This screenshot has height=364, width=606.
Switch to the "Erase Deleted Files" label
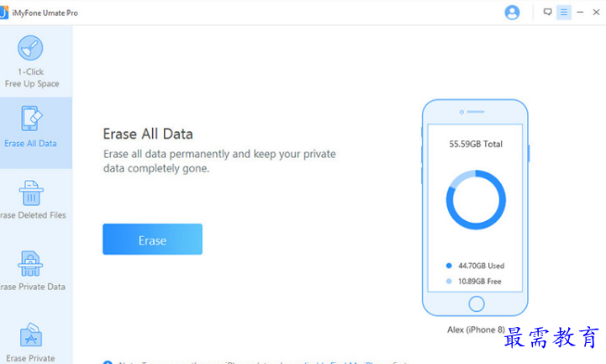tap(33, 215)
